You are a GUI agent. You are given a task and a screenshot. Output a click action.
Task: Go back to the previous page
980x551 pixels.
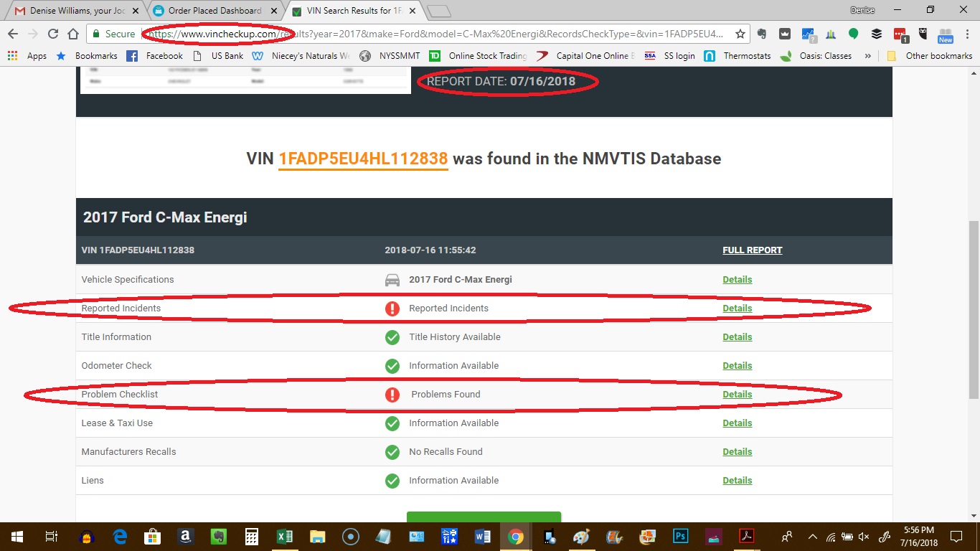[x=13, y=34]
